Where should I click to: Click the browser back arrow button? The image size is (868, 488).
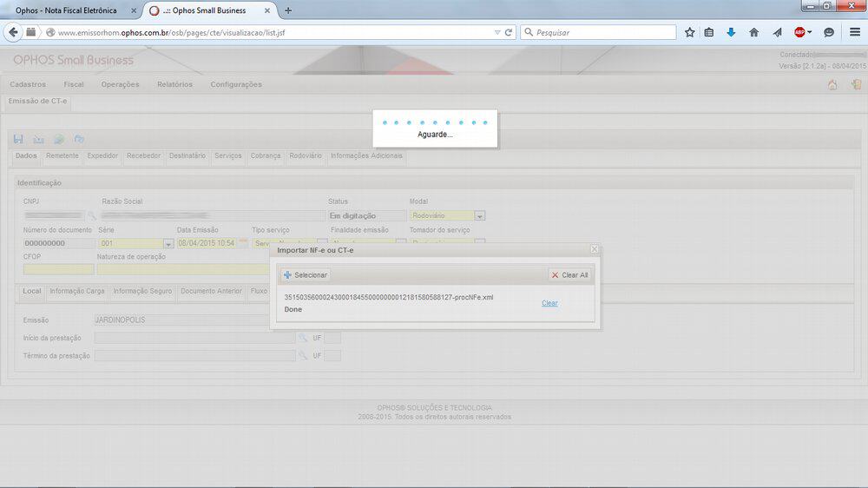tap(13, 32)
